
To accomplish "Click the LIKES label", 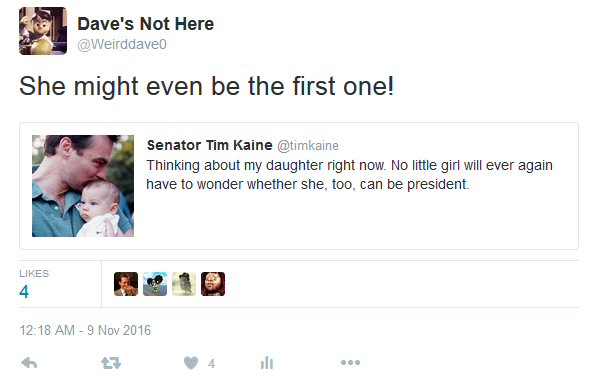I will (x=34, y=273).
